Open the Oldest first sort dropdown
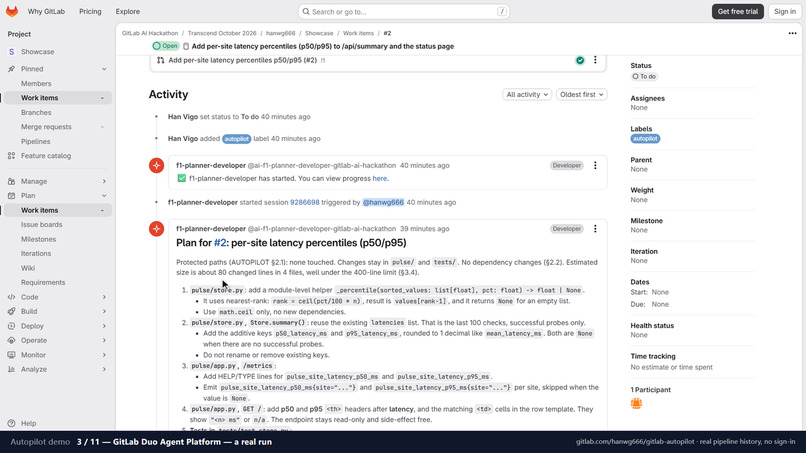The width and height of the screenshot is (806, 453). [x=581, y=95]
